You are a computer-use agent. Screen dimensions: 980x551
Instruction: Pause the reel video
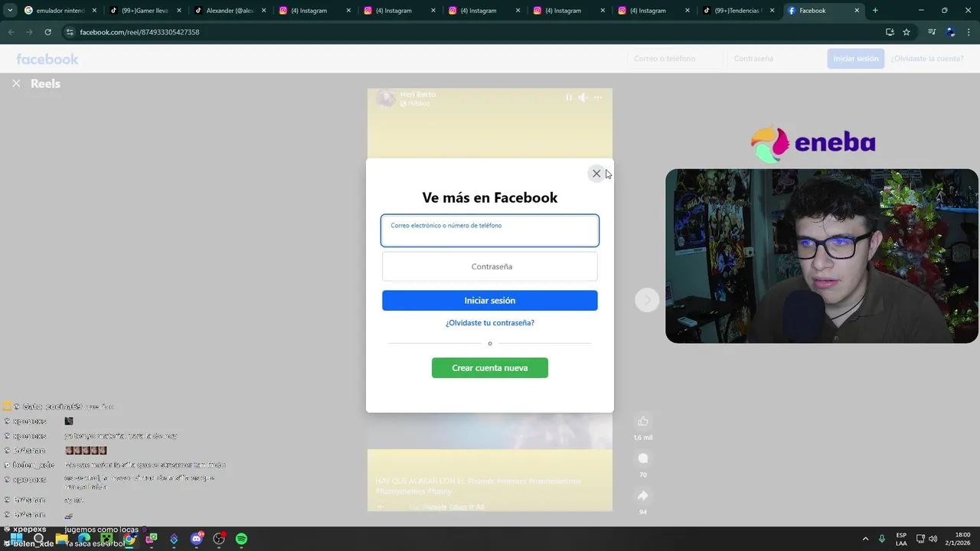tap(569, 97)
